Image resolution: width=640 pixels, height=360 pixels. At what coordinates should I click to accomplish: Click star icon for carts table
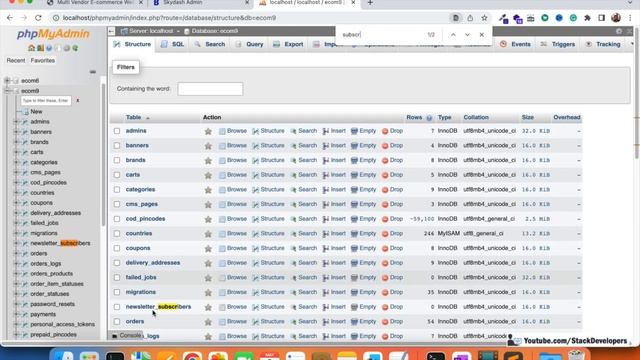pyautogui.click(x=208, y=176)
